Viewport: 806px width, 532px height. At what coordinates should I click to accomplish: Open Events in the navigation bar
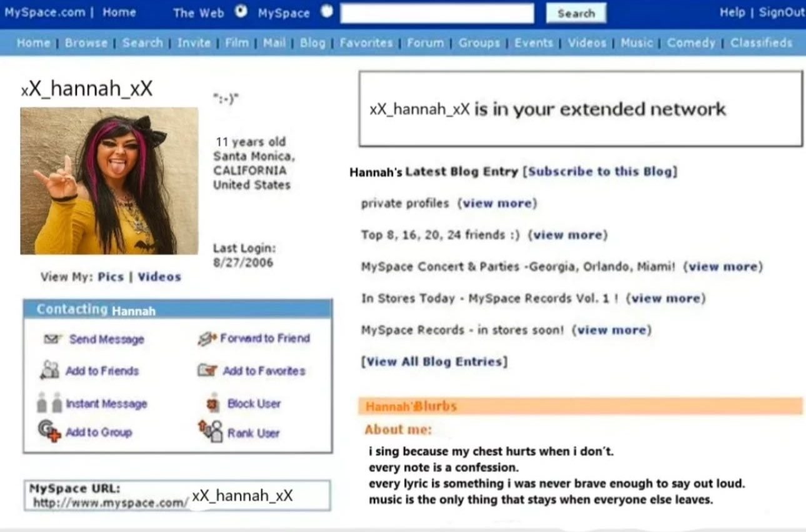coord(534,42)
